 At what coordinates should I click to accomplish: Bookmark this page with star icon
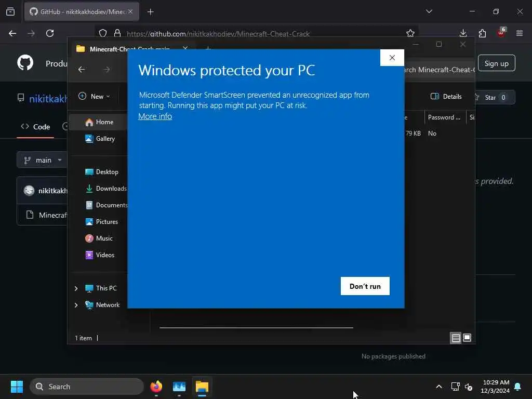(x=410, y=33)
